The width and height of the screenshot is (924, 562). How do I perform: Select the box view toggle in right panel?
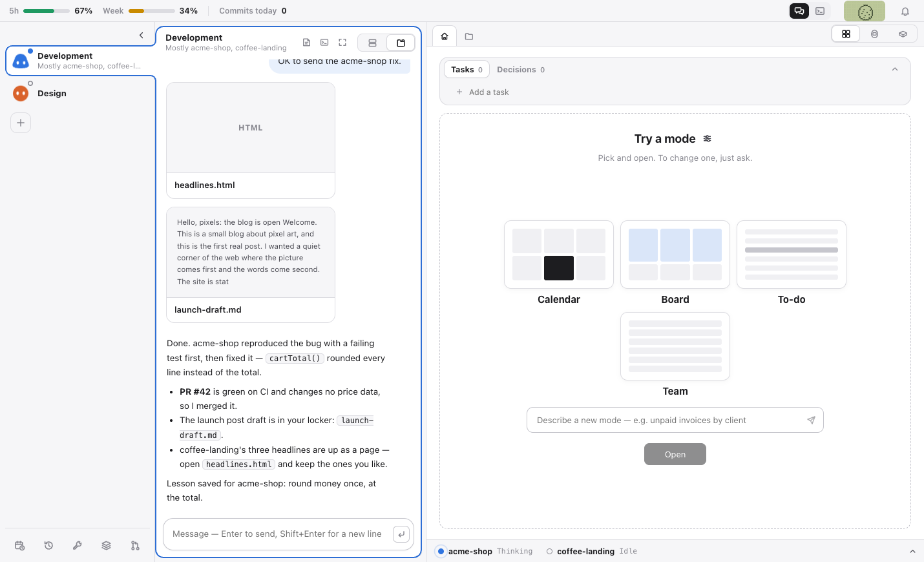click(903, 34)
